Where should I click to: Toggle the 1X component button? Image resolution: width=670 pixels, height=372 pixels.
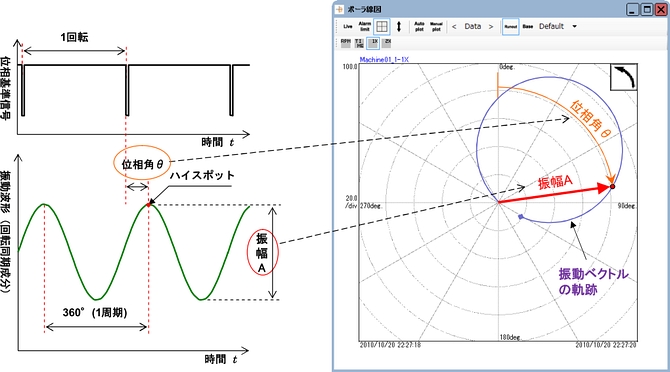pyautogui.click(x=373, y=42)
